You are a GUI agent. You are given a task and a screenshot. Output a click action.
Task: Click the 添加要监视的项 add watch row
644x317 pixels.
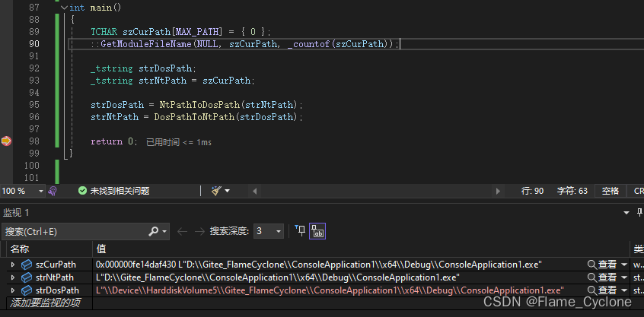pyautogui.click(x=45, y=303)
